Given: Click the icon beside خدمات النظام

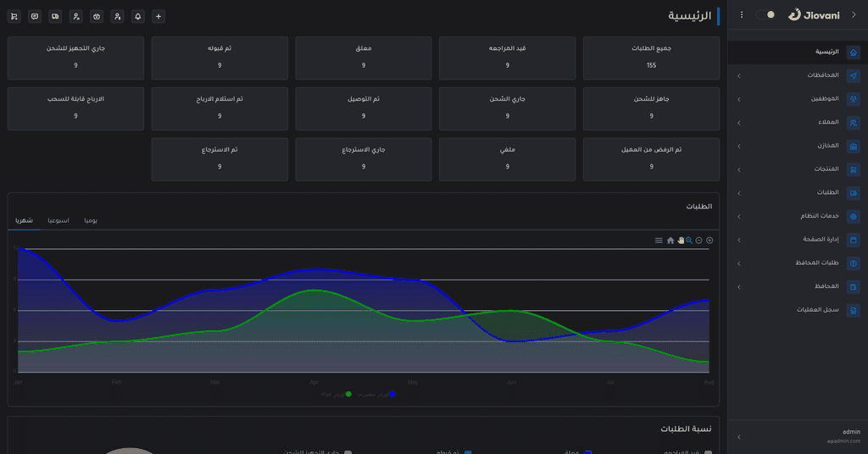Looking at the screenshot, I should (854, 217).
